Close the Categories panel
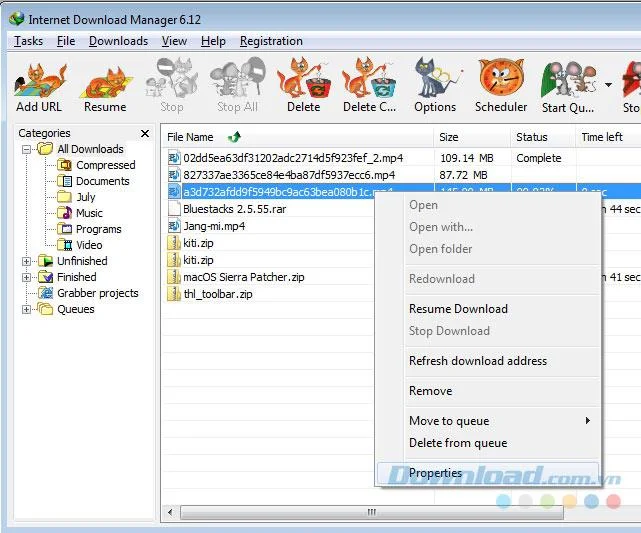 (x=145, y=133)
